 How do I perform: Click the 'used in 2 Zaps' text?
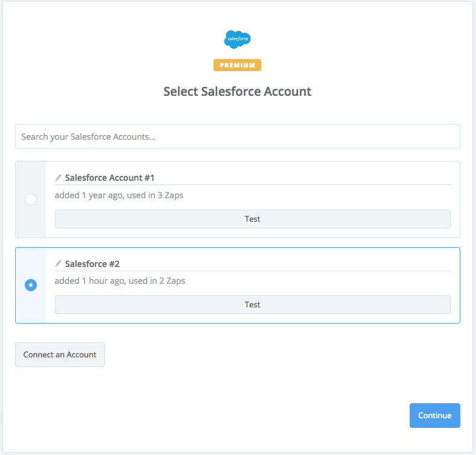pos(157,281)
